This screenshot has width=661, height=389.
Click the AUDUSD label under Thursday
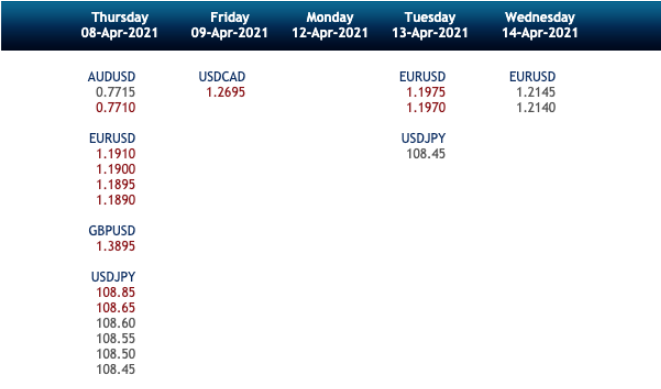112,77
